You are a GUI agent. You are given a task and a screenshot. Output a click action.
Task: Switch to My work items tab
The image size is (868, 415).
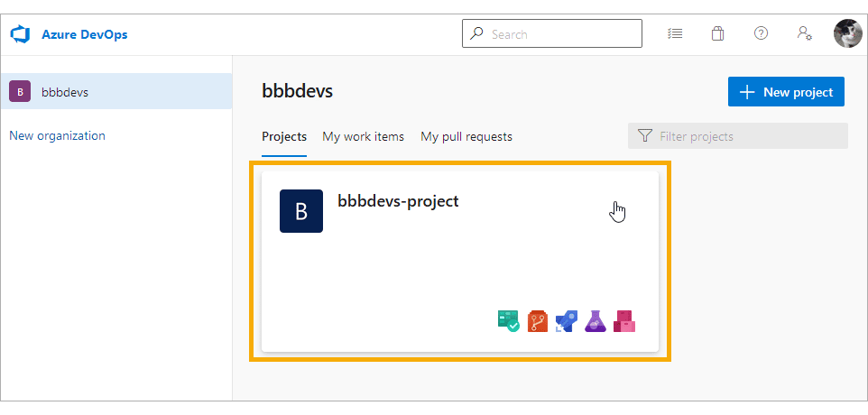pos(363,136)
